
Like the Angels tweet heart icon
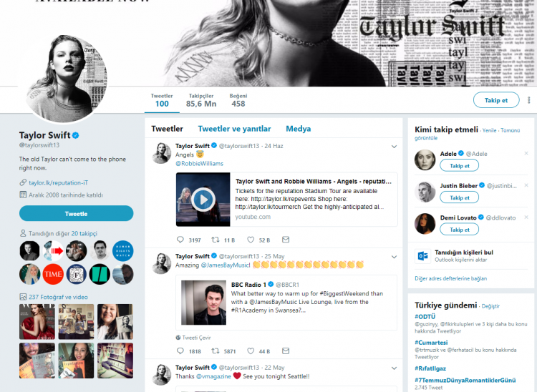tap(251, 240)
